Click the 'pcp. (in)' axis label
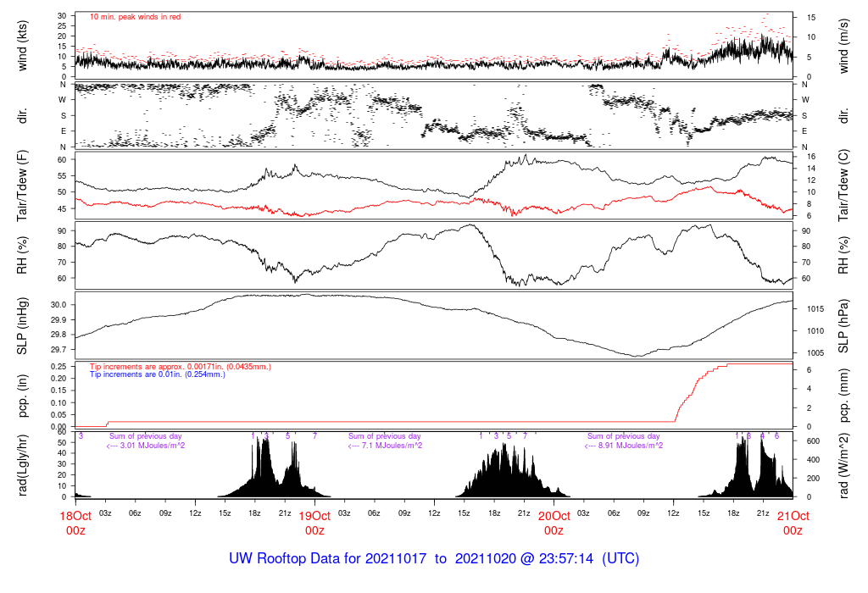Viewport: 868px width, 593px height. [22, 396]
